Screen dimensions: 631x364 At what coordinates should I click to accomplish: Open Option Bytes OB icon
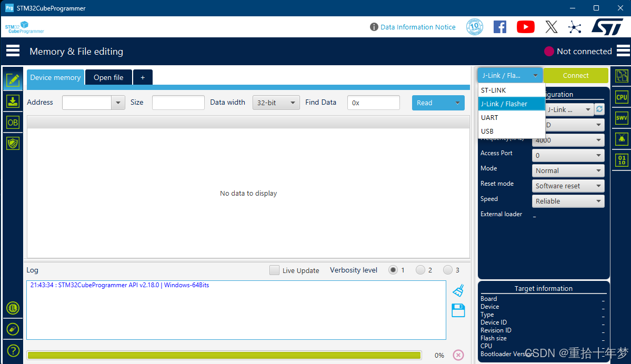coord(13,123)
